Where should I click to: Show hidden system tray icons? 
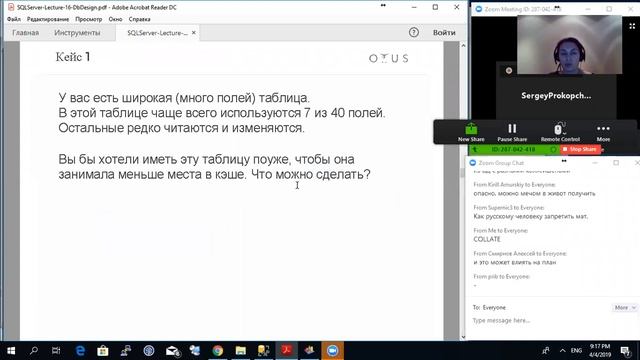[562, 351]
